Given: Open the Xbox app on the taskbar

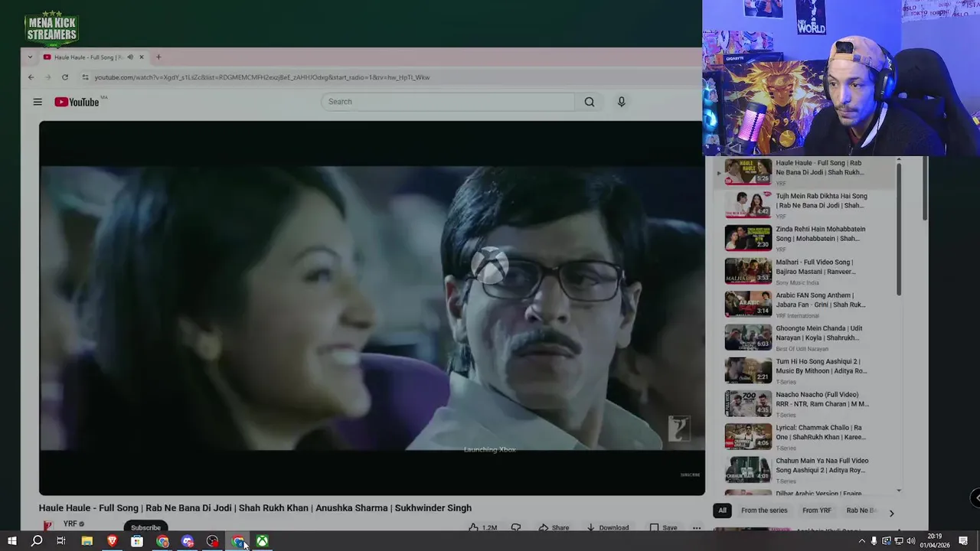Looking at the screenshot, I should (262, 541).
